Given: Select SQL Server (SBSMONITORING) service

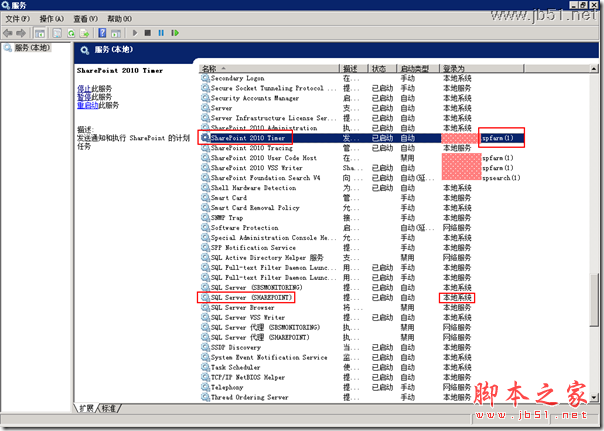Looking at the screenshot, I should (257, 288).
